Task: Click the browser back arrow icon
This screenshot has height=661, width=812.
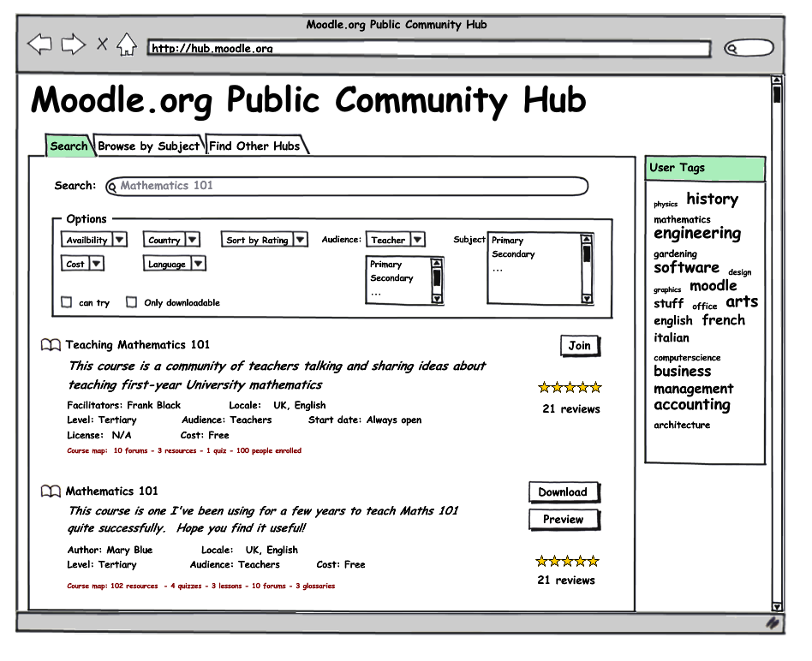Action: coord(40,45)
